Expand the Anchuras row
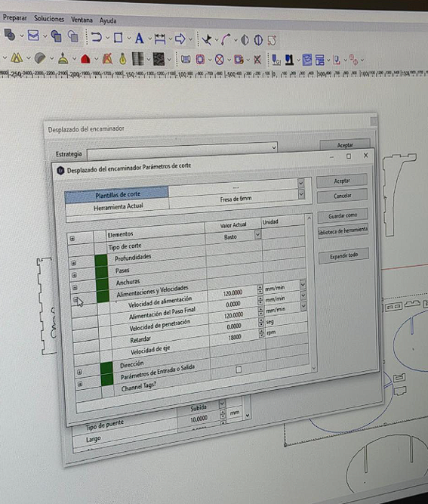Viewport: 428px width, 504px height. pyautogui.click(x=75, y=287)
